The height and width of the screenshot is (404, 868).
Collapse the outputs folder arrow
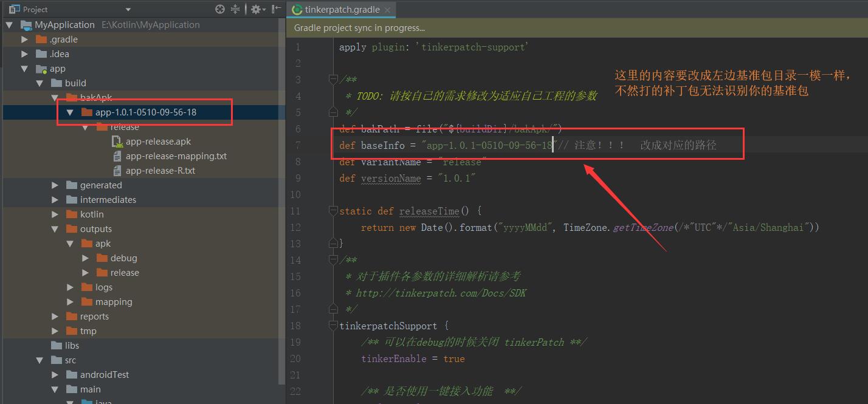point(55,229)
